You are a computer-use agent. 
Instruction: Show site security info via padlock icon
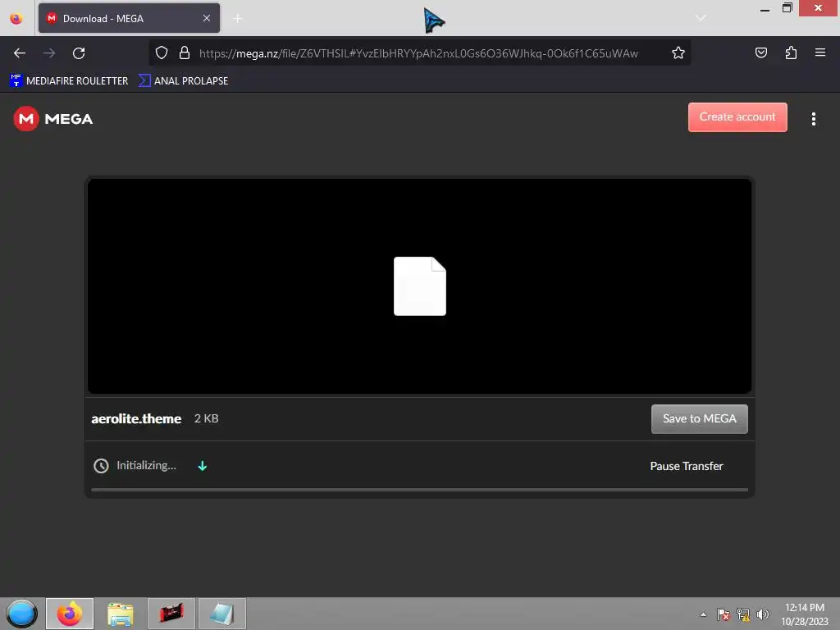point(185,53)
